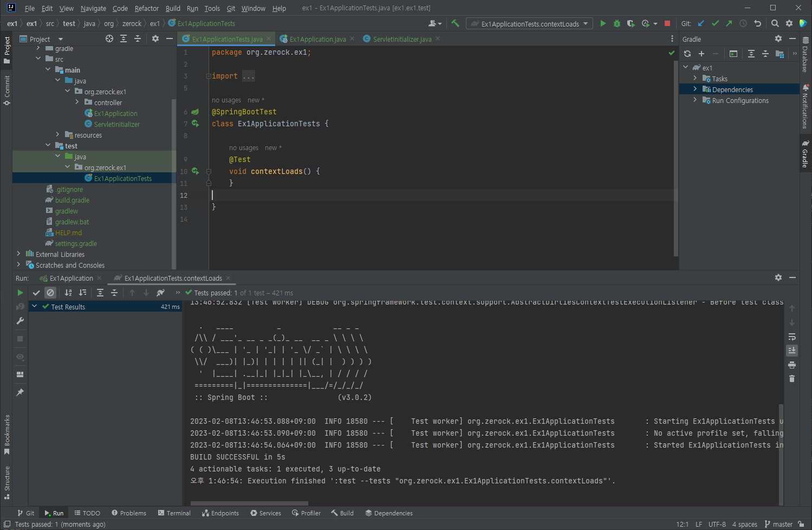Toggle the Gradle tool window stripe button
The width and height of the screenshot is (812, 530).
805,154
